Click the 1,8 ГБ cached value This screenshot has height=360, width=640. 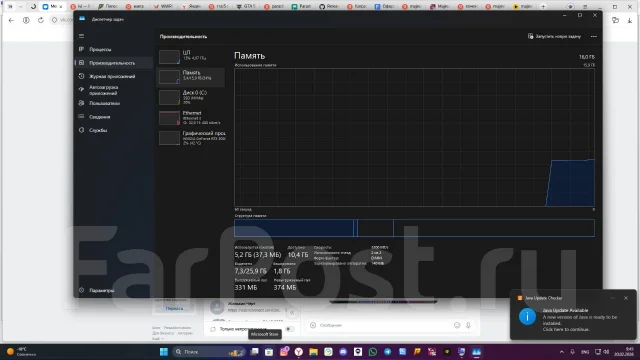click(282, 271)
